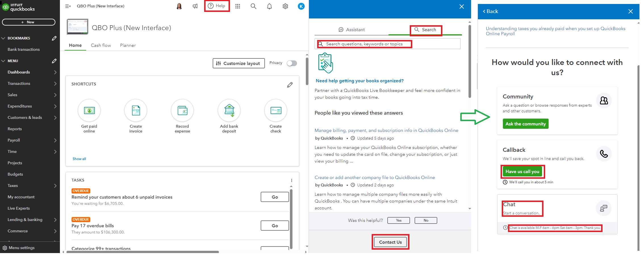Open the Manage billing, payment, and subscription article
The image size is (644, 261).
click(386, 130)
